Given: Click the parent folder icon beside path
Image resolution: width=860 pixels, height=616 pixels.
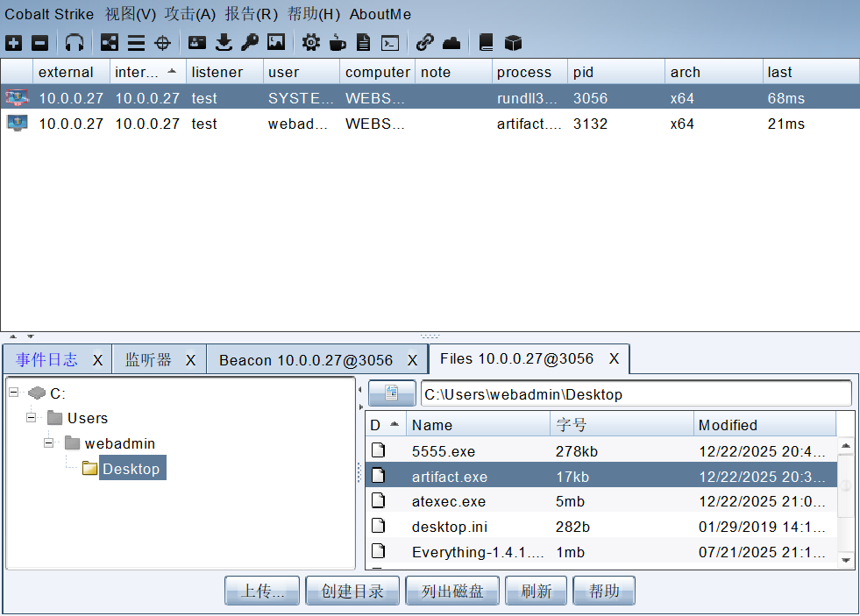Looking at the screenshot, I should pyautogui.click(x=392, y=393).
